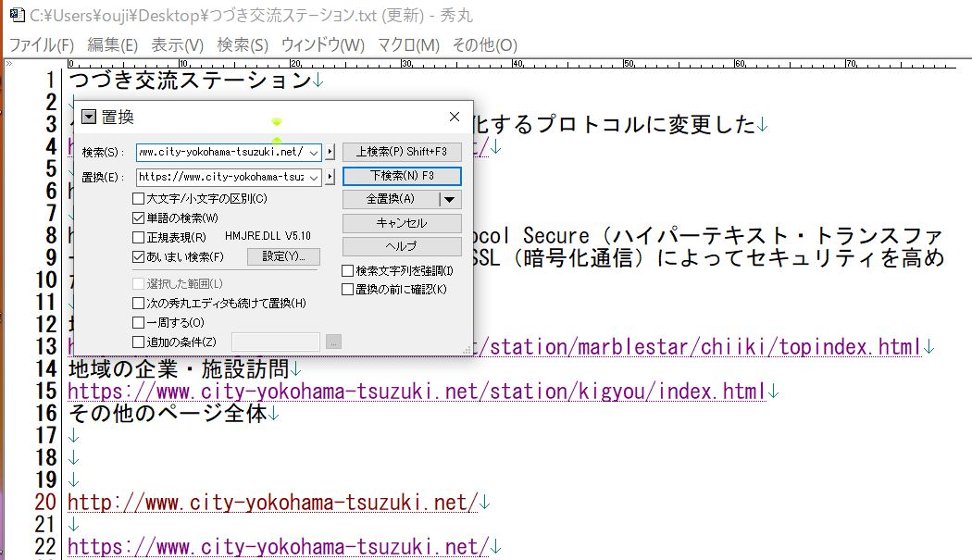This screenshot has width=972, height=560.
Task: Click the http URL on line 20
Action: [x=273, y=503]
